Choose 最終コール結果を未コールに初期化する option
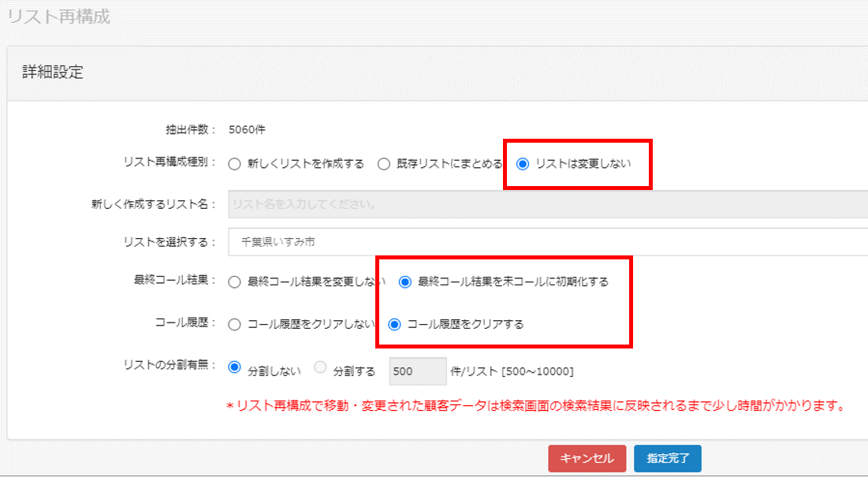The width and height of the screenshot is (868, 477). click(404, 281)
